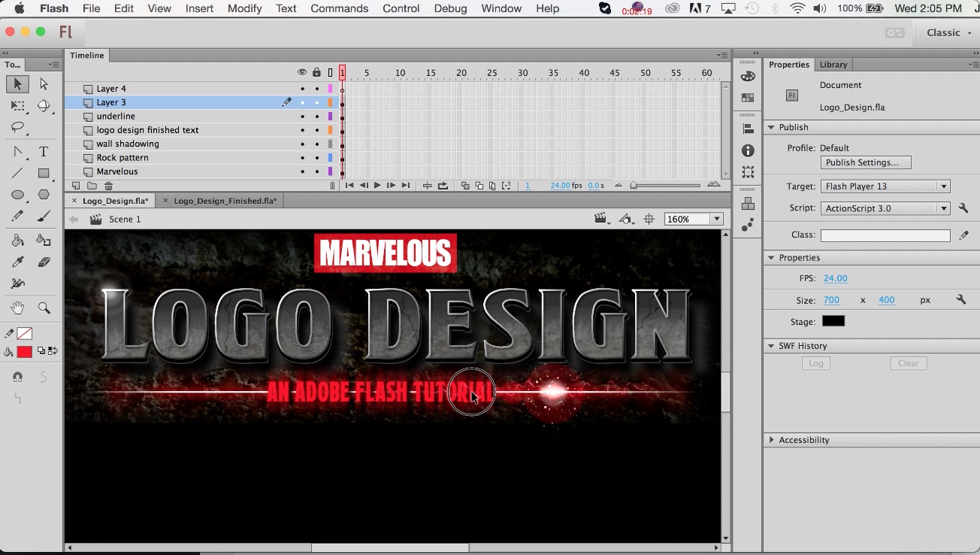Hide the Rock pattern layer
980x555 pixels.
click(301, 157)
